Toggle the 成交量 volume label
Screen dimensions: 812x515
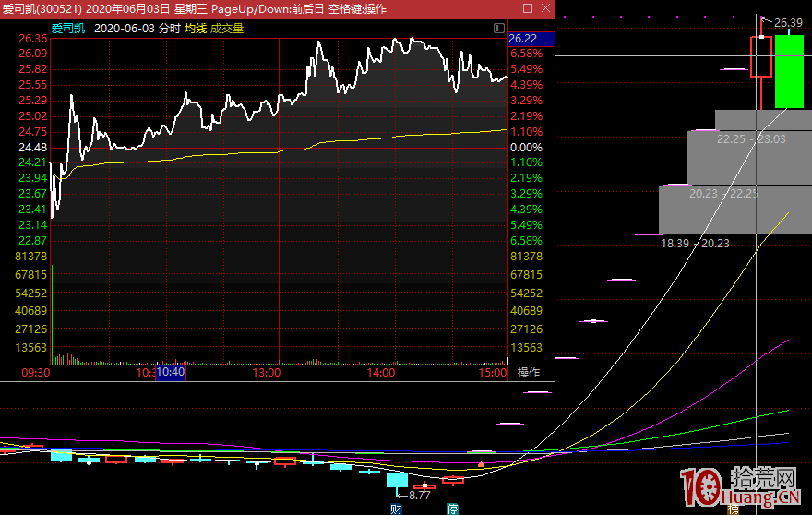(227, 29)
